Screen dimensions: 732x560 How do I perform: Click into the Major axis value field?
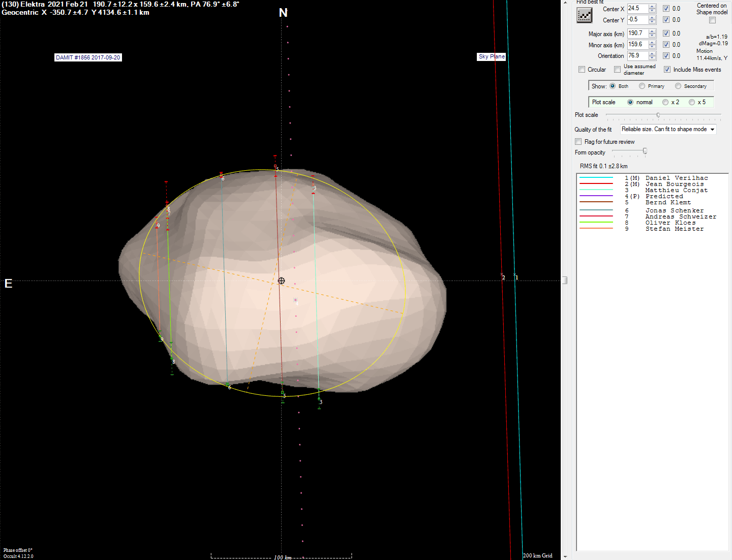(637, 34)
